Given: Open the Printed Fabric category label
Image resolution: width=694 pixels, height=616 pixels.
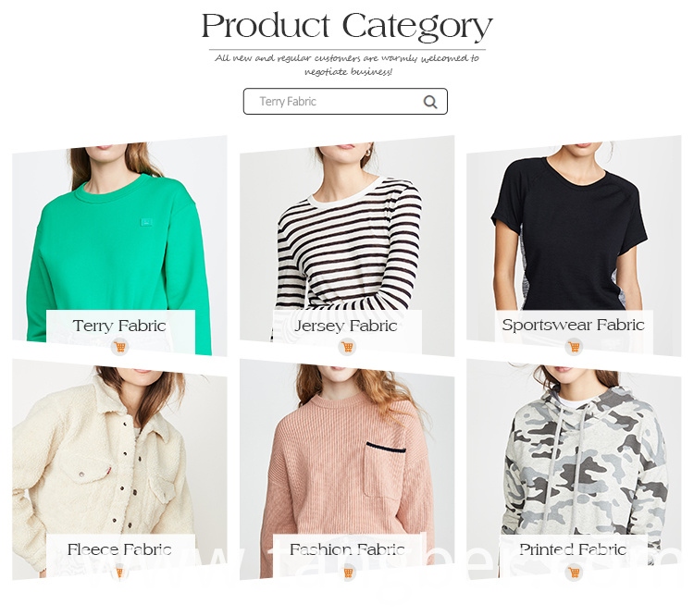Looking at the screenshot, I should pyautogui.click(x=573, y=549).
